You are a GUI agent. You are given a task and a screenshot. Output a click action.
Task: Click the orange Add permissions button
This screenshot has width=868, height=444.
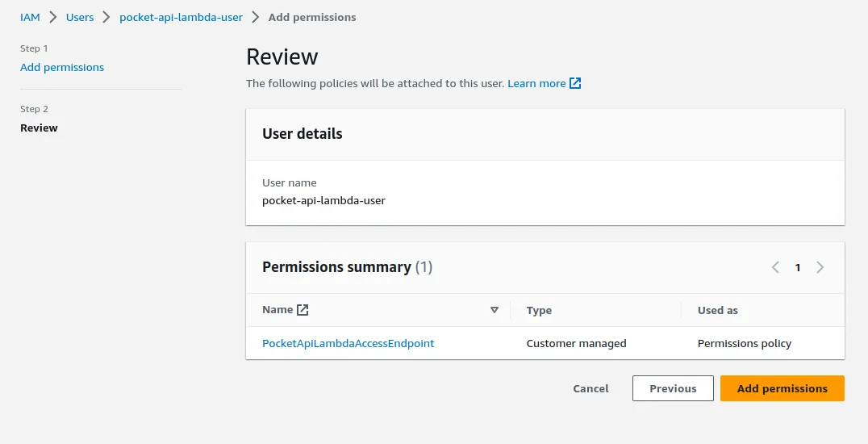[782, 388]
